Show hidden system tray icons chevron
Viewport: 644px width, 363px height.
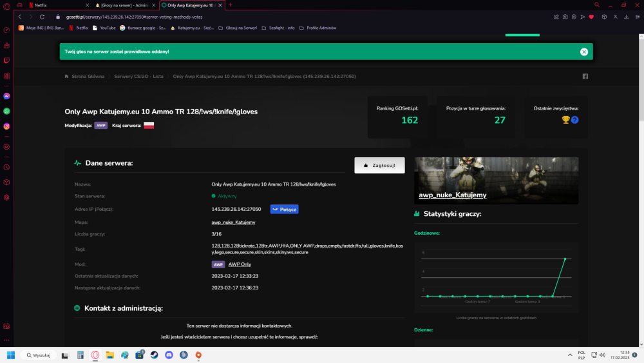[x=570, y=355]
